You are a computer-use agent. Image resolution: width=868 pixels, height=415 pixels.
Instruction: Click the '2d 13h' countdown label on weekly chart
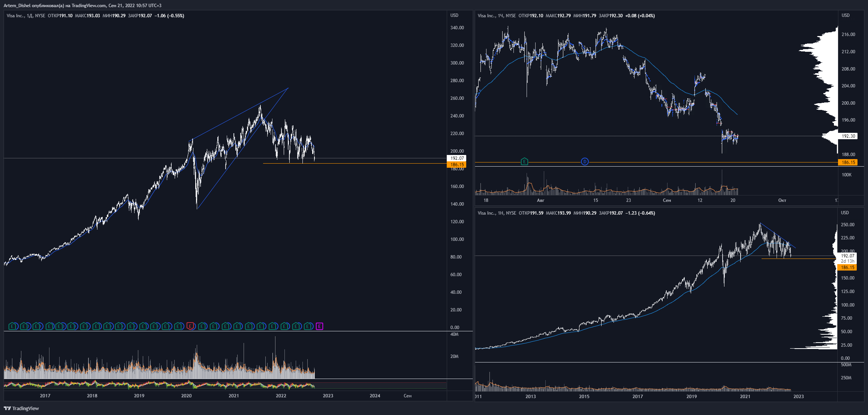(847, 261)
